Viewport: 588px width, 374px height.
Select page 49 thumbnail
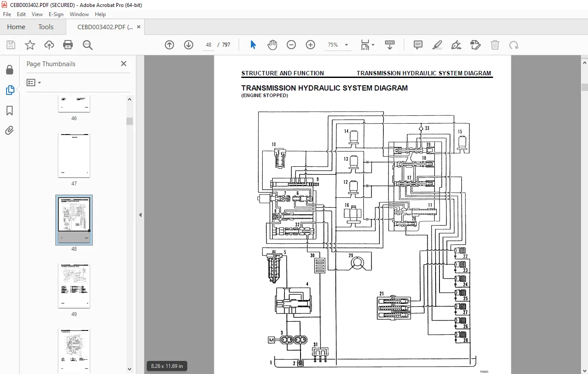74,286
